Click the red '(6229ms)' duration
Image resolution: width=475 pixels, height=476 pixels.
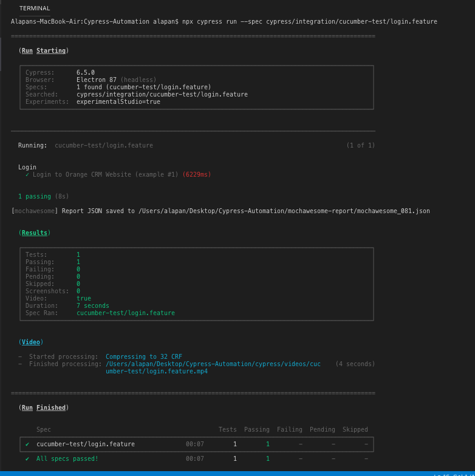[x=197, y=175]
